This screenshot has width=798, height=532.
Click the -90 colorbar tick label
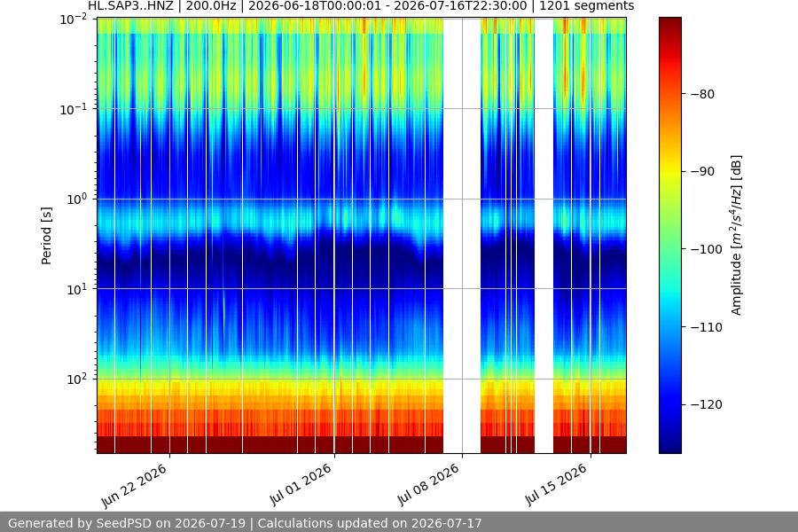[702, 171]
